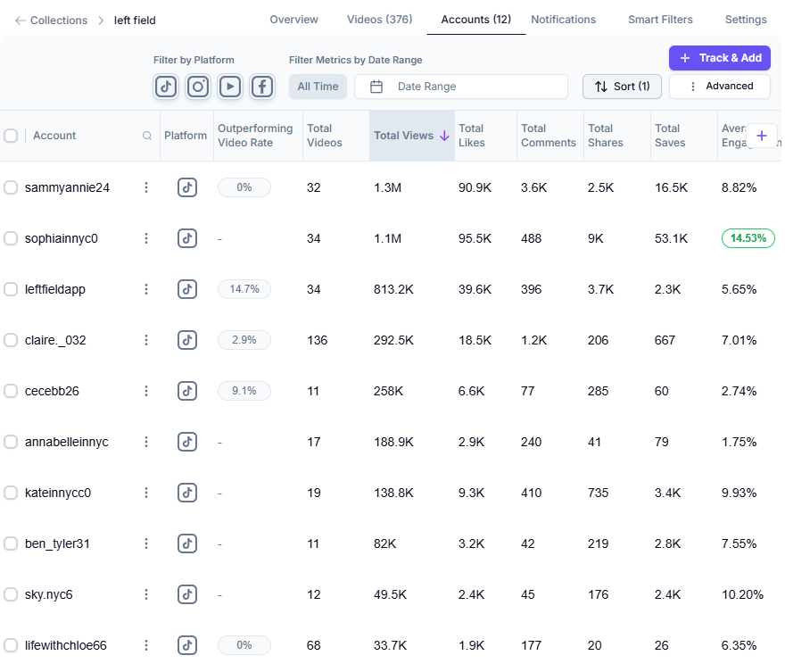Open the Sort (1) dropdown

click(622, 87)
